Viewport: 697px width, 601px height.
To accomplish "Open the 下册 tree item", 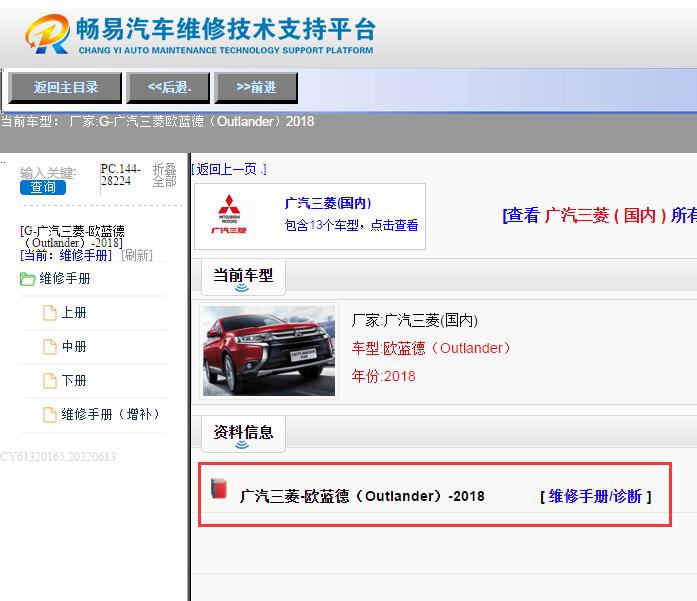I will 74,381.
